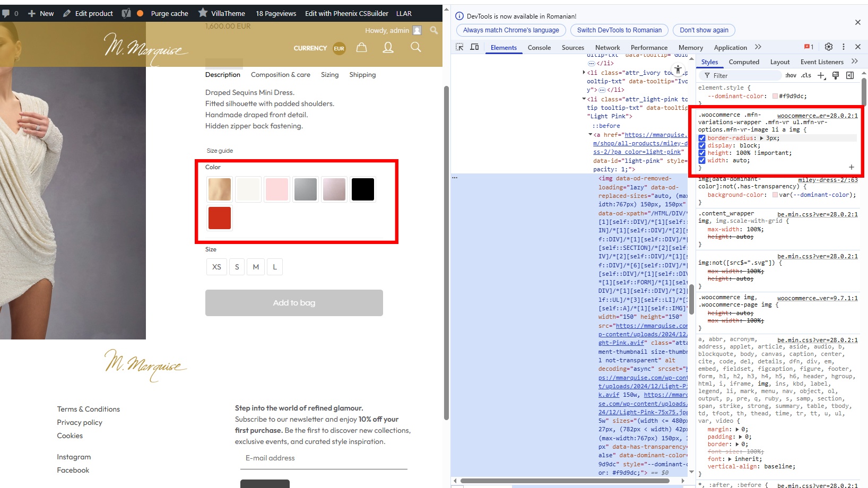868x488 pixels.
Task: Toggle the computed styles sidebar icon
Action: click(x=850, y=75)
